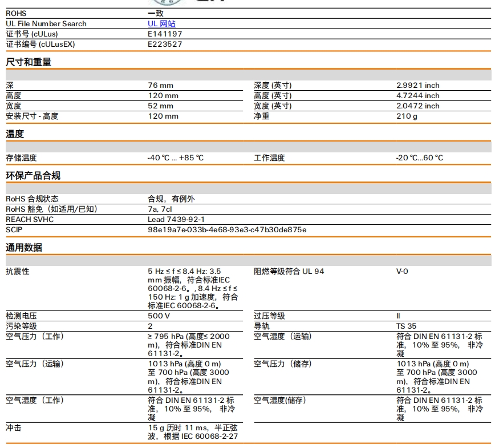This screenshot has height=448, width=495.
Task: Select the "SCIP" label
Action: [x=14, y=229]
